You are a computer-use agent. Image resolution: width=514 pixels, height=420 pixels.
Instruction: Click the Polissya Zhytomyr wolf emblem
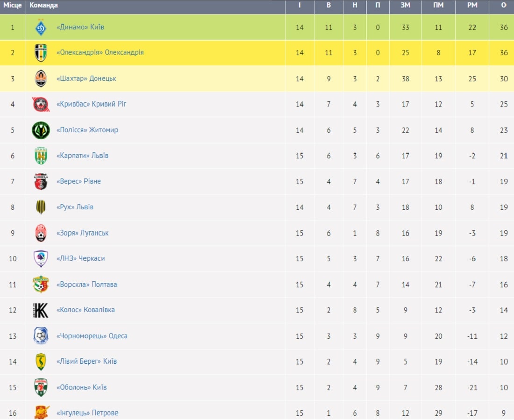41,130
